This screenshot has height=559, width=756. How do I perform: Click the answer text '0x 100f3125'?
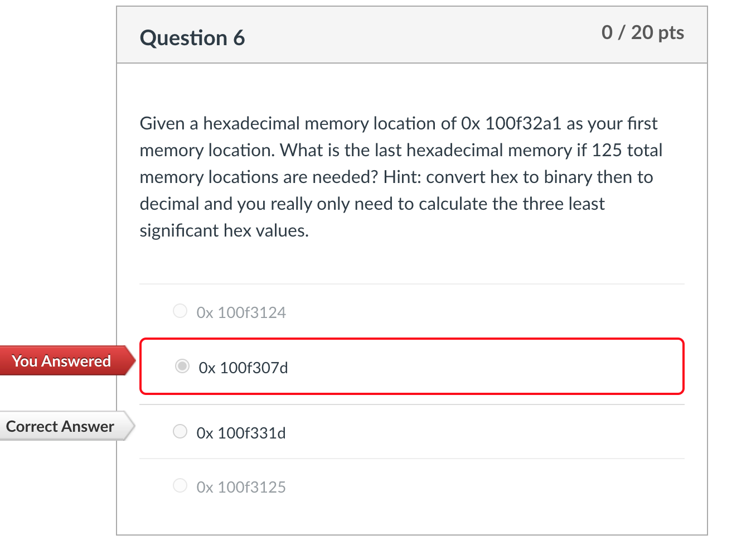[241, 487]
